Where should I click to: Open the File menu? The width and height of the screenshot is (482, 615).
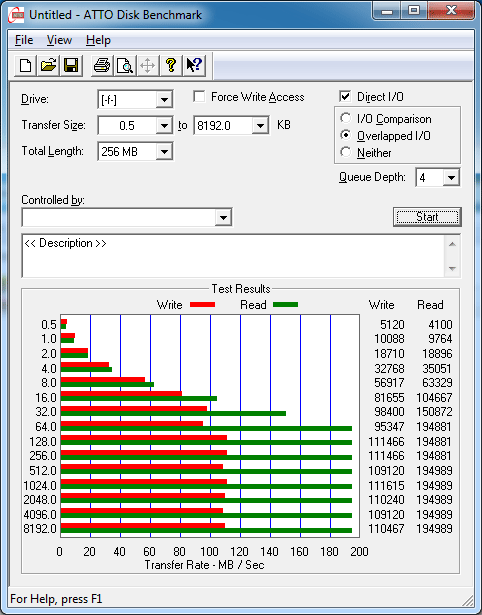(x=24, y=40)
